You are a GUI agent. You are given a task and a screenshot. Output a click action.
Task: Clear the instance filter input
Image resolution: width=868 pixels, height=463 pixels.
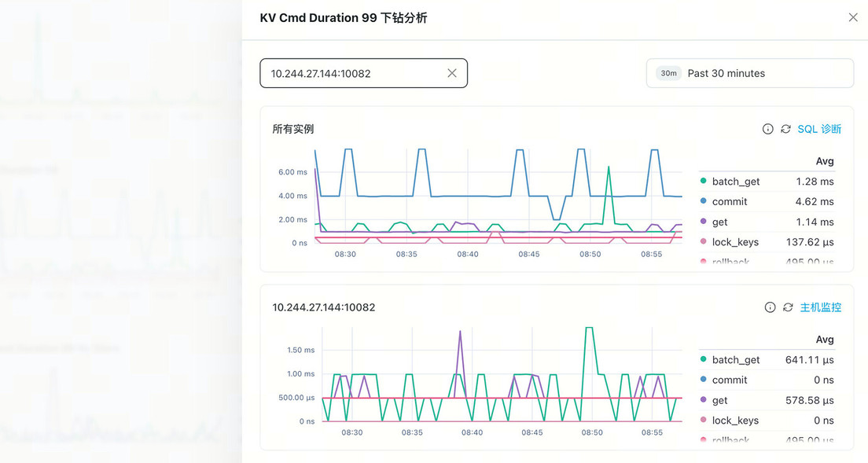[x=452, y=73]
